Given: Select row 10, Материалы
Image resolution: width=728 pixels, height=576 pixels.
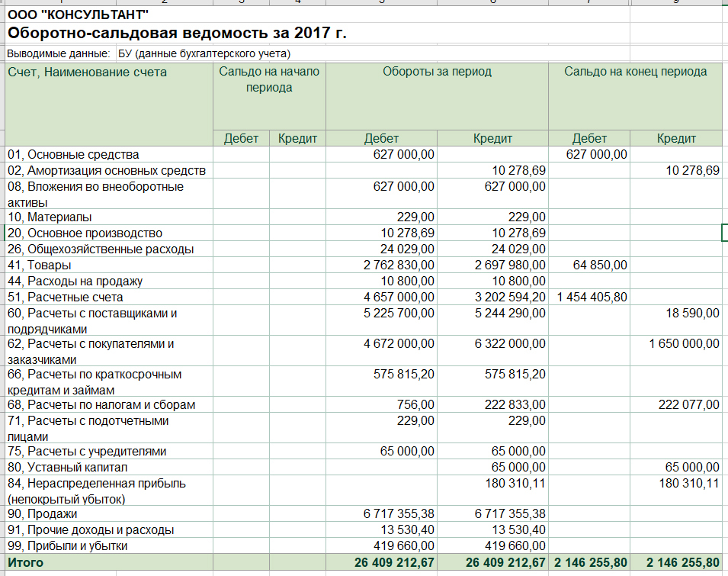Looking at the screenshot, I should pyautogui.click(x=364, y=217).
